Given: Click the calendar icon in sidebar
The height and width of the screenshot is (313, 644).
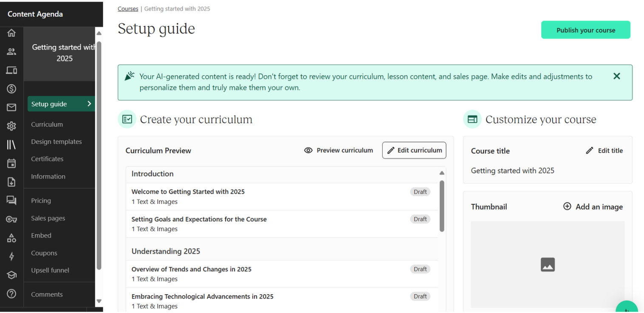Looking at the screenshot, I should (x=11, y=163).
